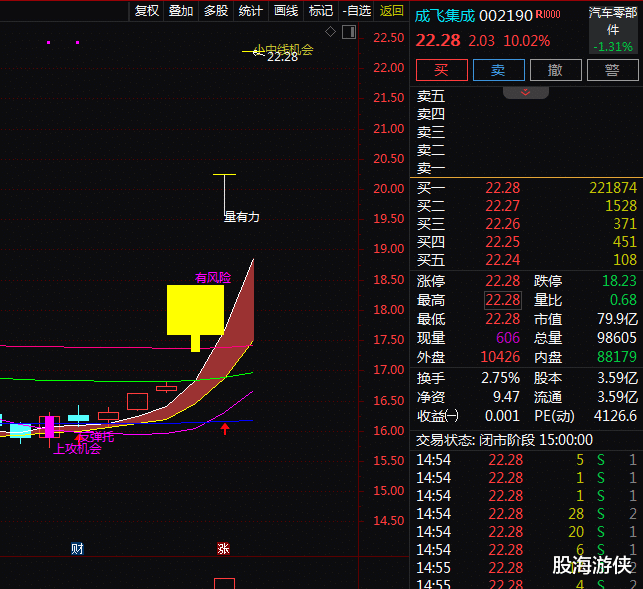This screenshot has width=643, height=589.
Task: Click the 外盘 value 10426
Action: point(500,357)
